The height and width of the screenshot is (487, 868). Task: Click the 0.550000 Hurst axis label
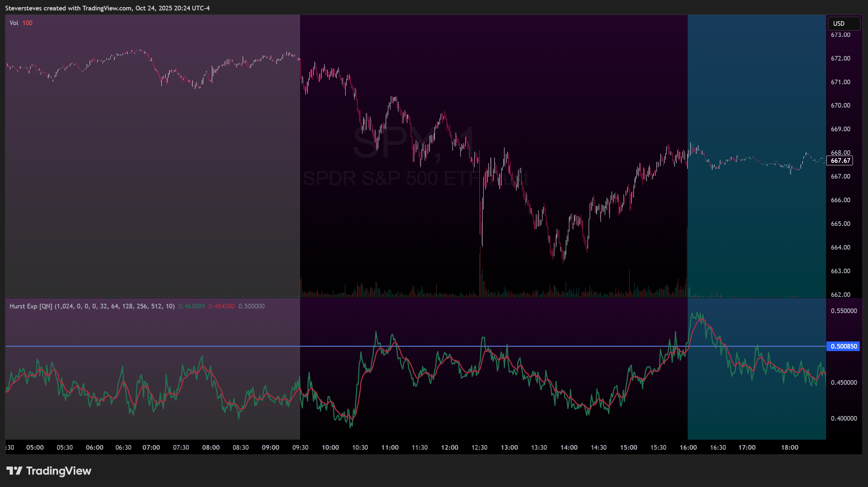click(844, 311)
